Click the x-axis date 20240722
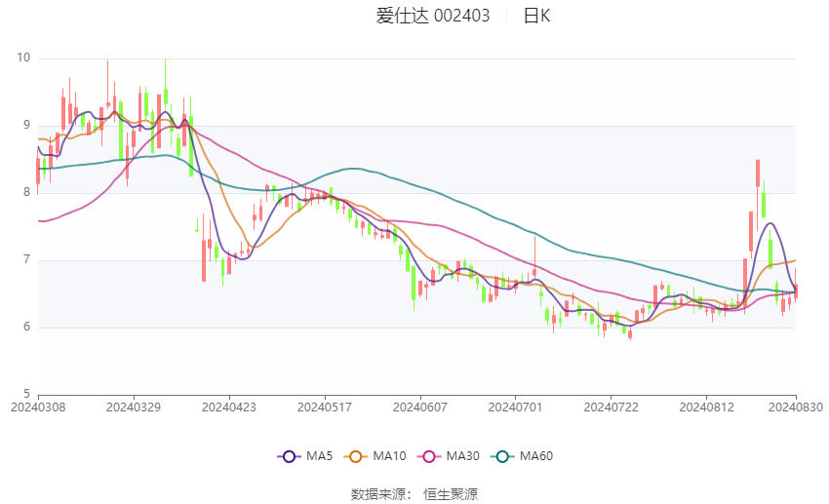The image size is (829, 504). coord(612,407)
